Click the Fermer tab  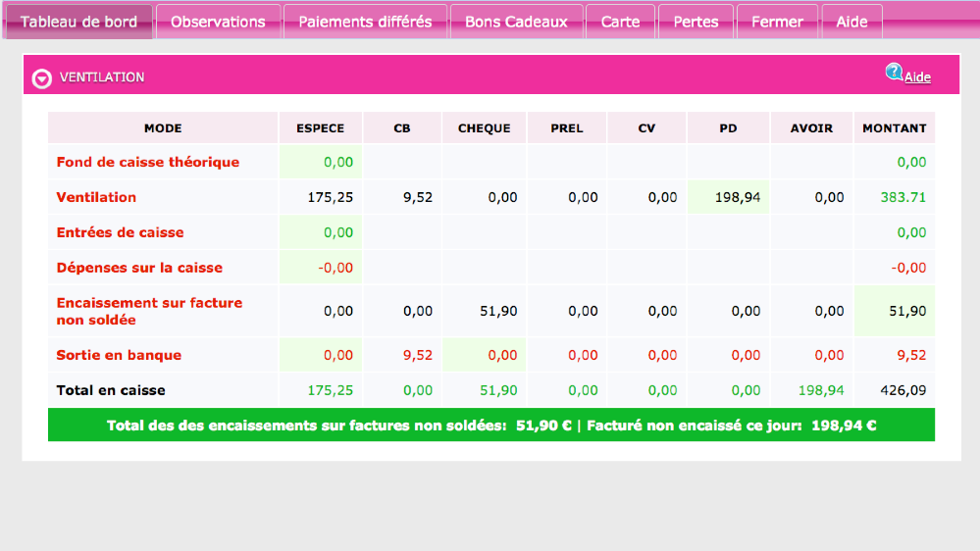point(777,22)
